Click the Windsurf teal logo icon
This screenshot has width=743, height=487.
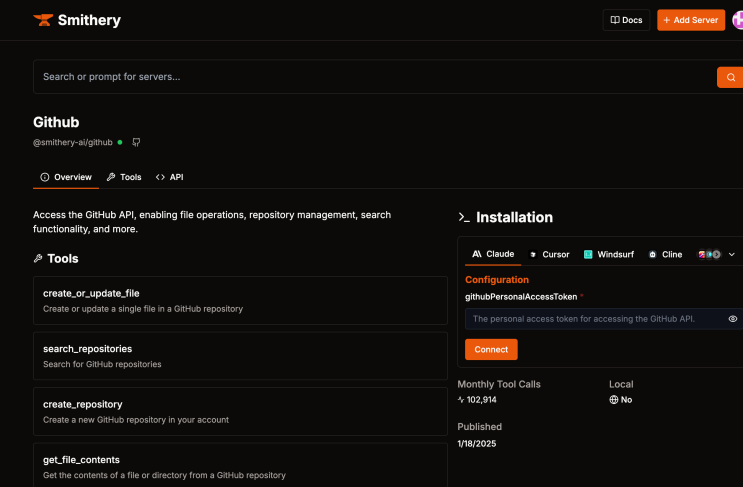click(588, 254)
